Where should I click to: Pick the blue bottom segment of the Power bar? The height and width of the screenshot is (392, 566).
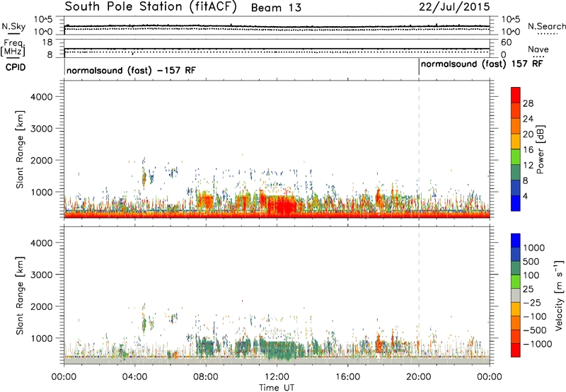(516, 204)
